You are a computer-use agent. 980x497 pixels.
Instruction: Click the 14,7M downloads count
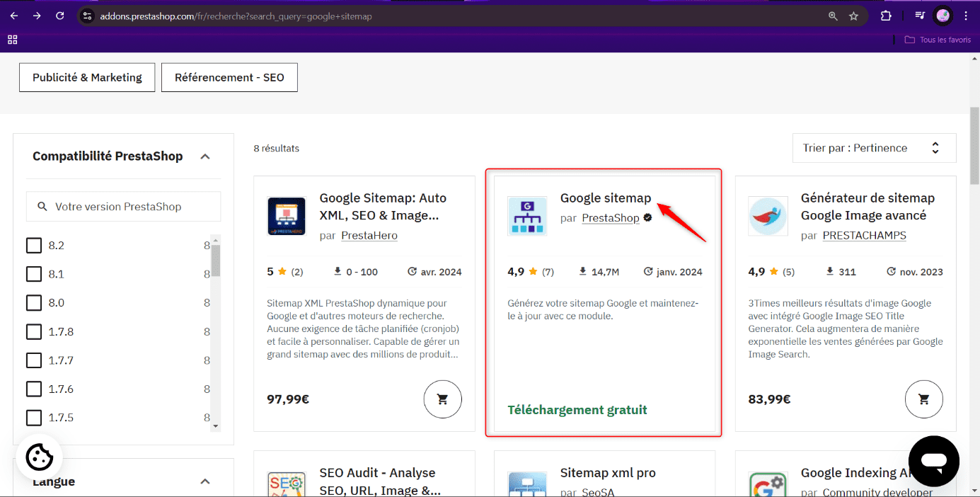click(599, 272)
